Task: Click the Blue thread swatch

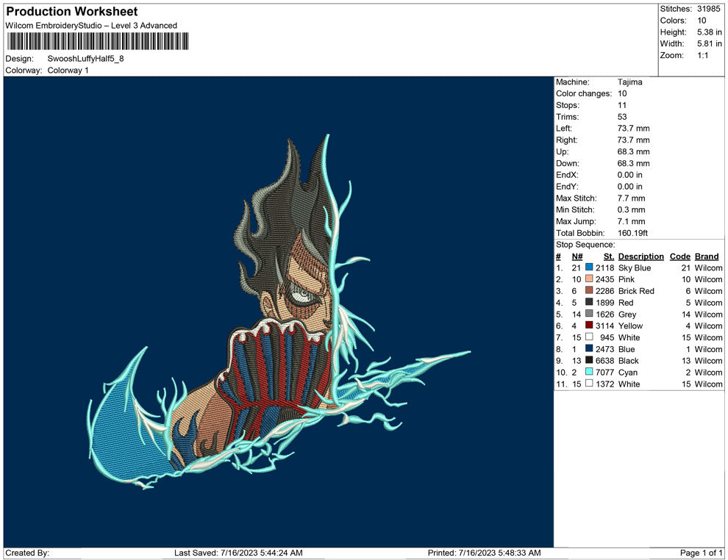Action: pyautogui.click(x=589, y=348)
